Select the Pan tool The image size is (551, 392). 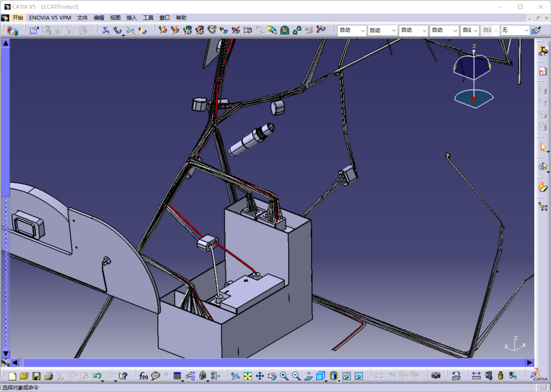pos(260,376)
